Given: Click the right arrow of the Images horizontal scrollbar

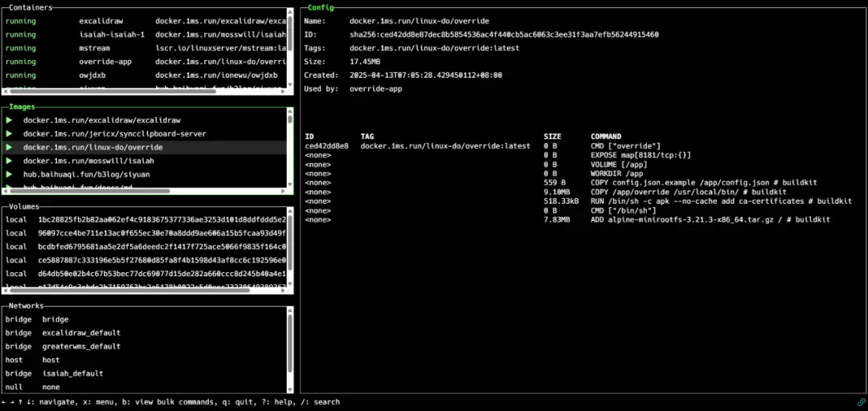Looking at the screenshot, I should 282,191.
